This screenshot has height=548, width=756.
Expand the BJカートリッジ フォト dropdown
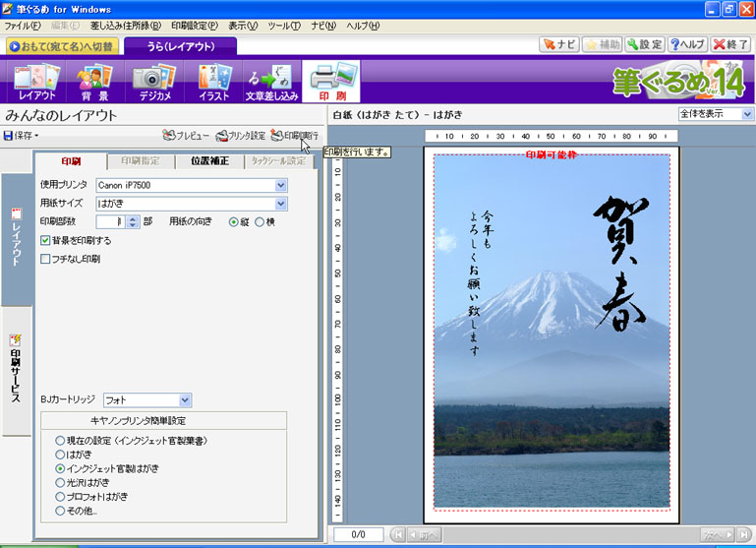tap(185, 400)
